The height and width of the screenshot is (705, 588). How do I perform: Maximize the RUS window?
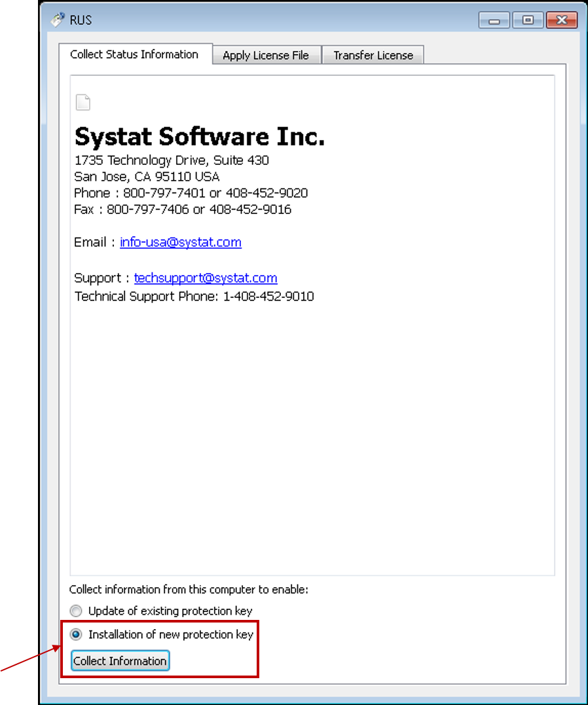pos(528,20)
